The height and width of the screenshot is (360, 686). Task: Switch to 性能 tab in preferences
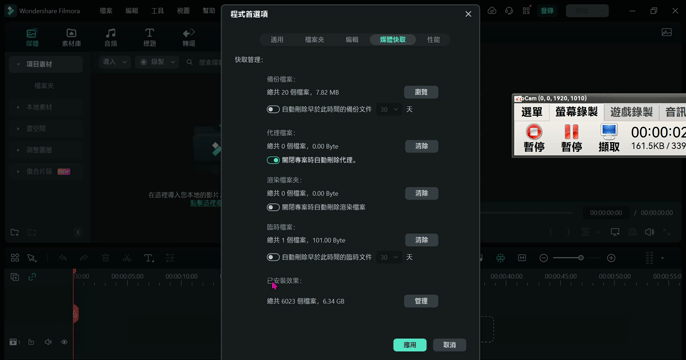pyautogui.click(x=433, y=40)
